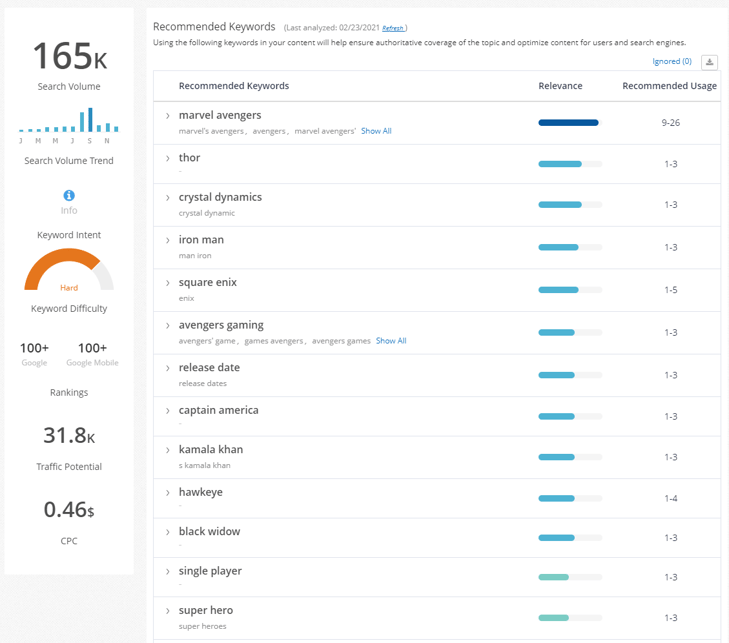Viewport: 729px width, 643px height.
Task: Click the Relevance column header
Action: click(x=560, y=86)
